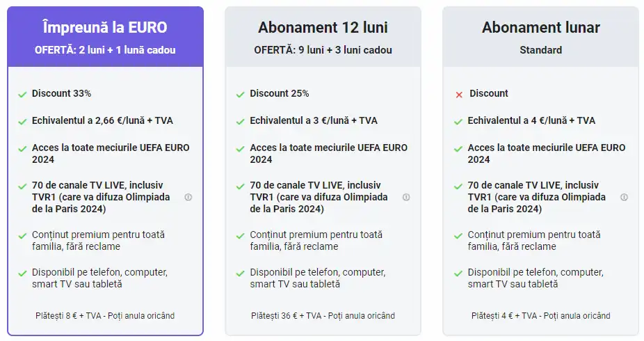The height and width of the screenshot is (341, 644).
Task: Click info icon in Abonament lunar card
Action: tap(624, 198)
